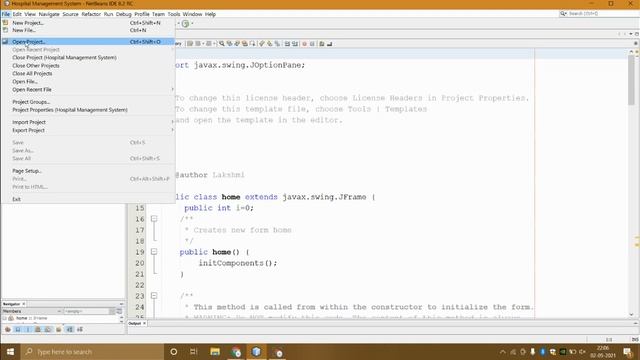Expand the Open Recent File submenu arrow
Image resolution: width=640 pixels, height=360 pixels.
pyautogui.click(x=172, y=89)
